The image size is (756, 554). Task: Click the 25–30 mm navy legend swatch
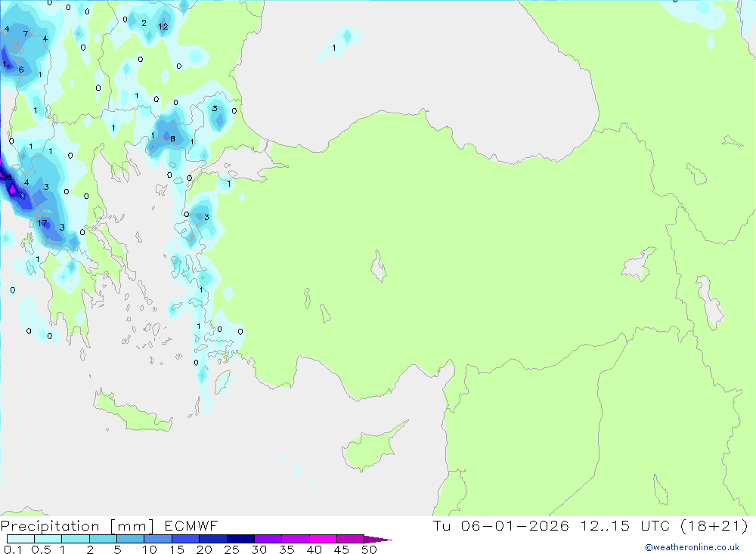tap(240, 539)
